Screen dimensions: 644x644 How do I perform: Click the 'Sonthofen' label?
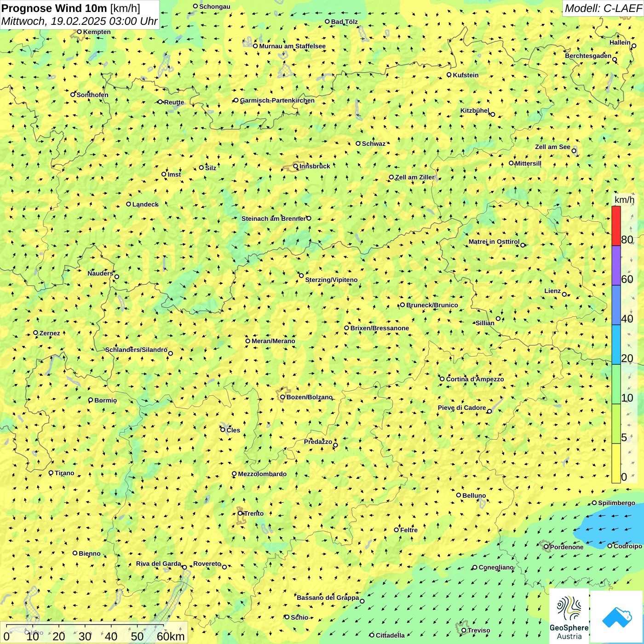pyautogui.click(x=92, y=95)
